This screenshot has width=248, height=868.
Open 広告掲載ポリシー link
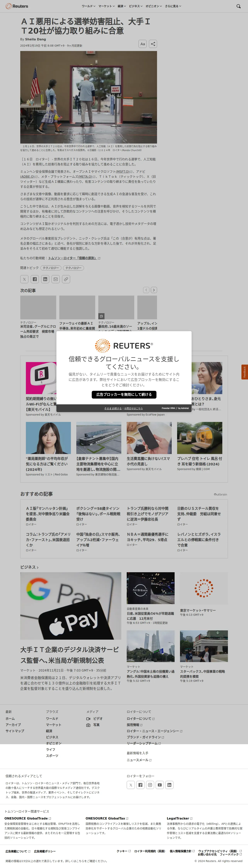tap(45, 851)
